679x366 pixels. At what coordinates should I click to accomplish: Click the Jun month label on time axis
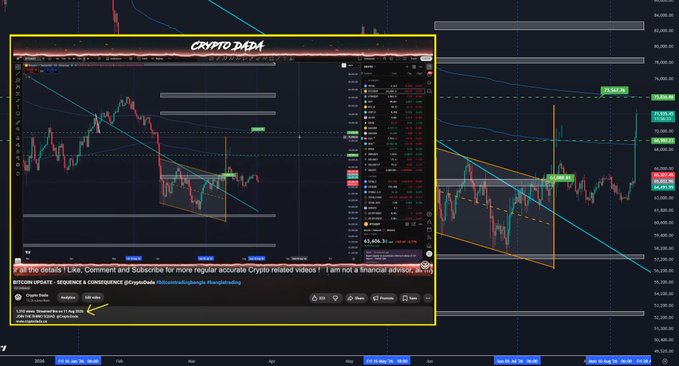pyautogui.click(x=430, y=361)
